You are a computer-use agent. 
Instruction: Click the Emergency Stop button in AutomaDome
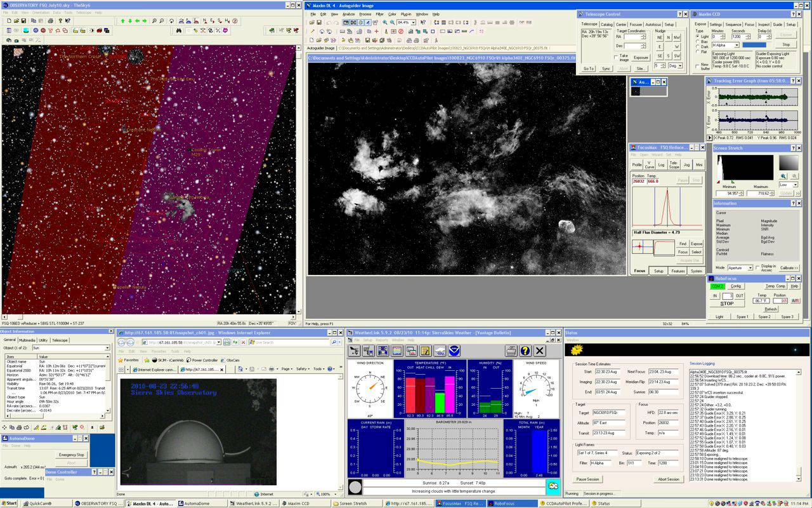(x=71, y=455)
